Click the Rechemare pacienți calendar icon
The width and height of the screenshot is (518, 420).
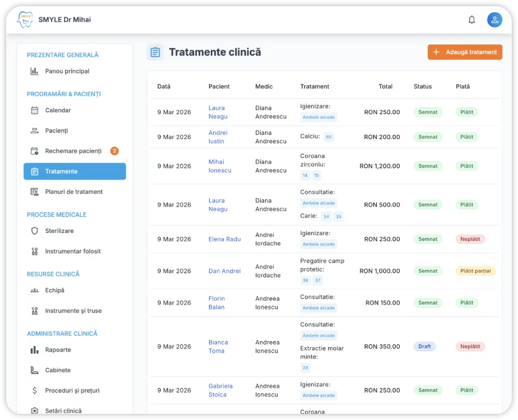coord(34,151)
